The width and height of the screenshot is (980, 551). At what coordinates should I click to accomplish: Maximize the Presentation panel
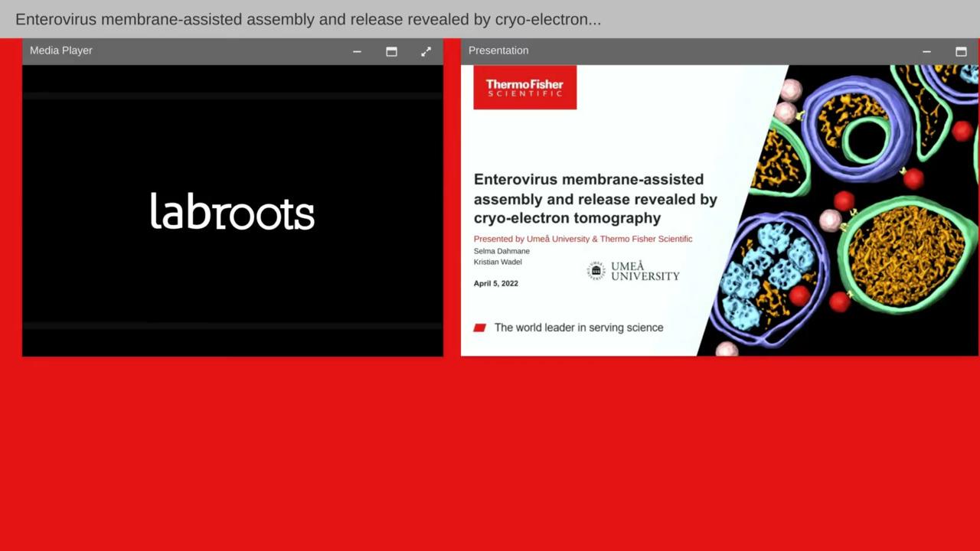(961, 51)
